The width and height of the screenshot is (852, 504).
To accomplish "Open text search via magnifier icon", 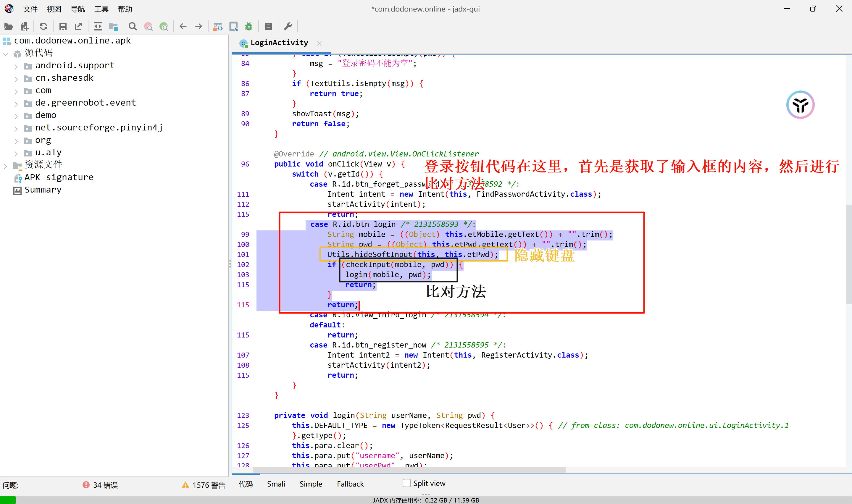I will click(133, 27).
